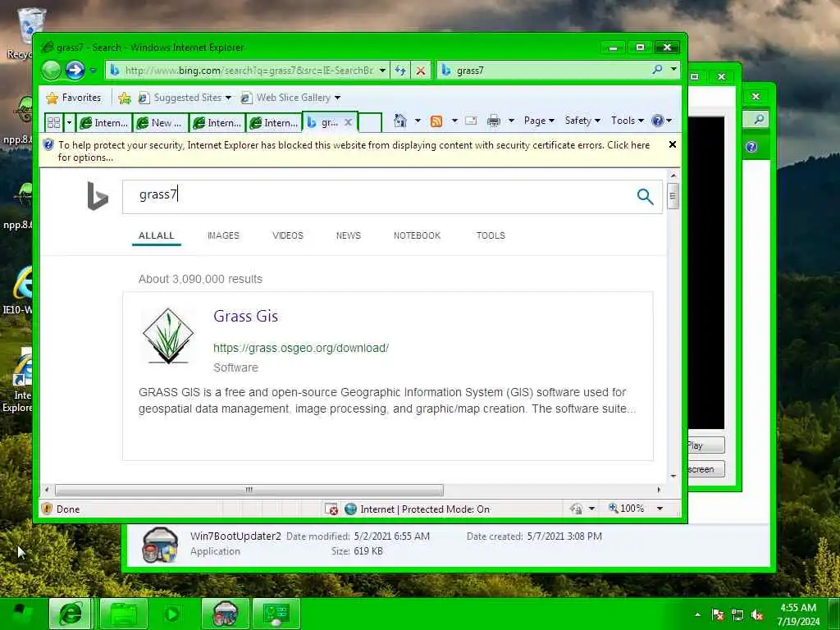
Task: Open the Page menu
Action: click(539, 121)
